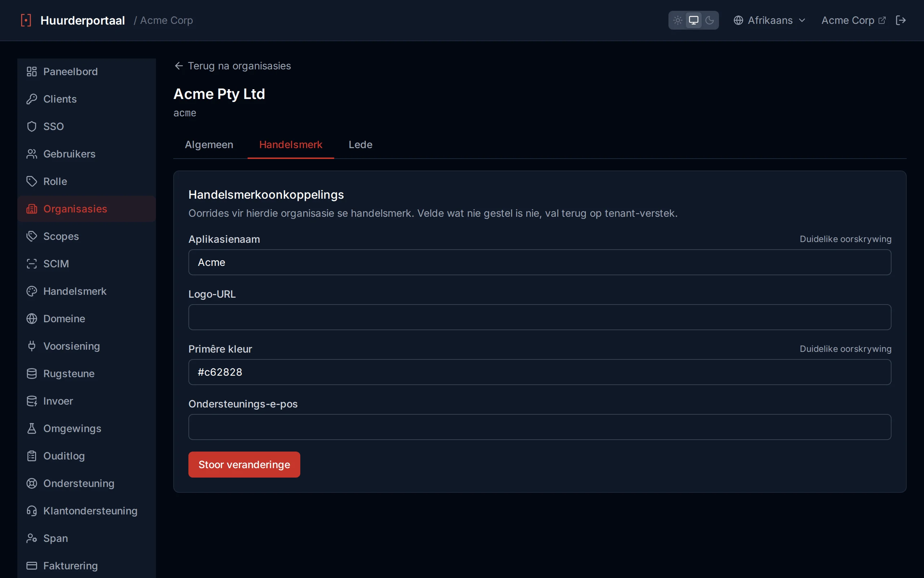Image resolution: width=924 pixels, height=578 pixels.
Task: Switch to dark theme moon icon
Action: [x=709, y=20]
